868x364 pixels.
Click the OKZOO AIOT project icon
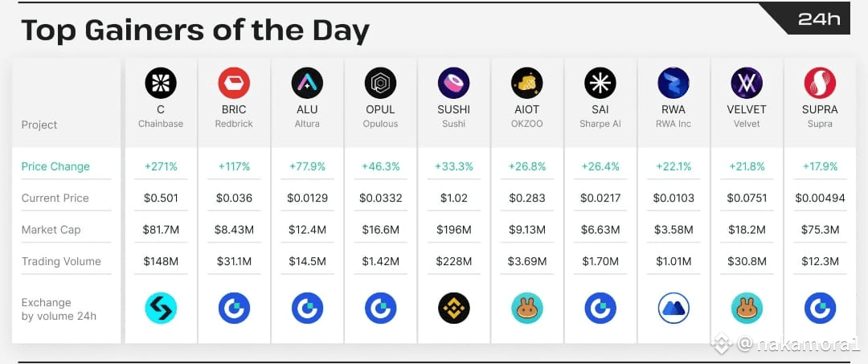[527, 83]
